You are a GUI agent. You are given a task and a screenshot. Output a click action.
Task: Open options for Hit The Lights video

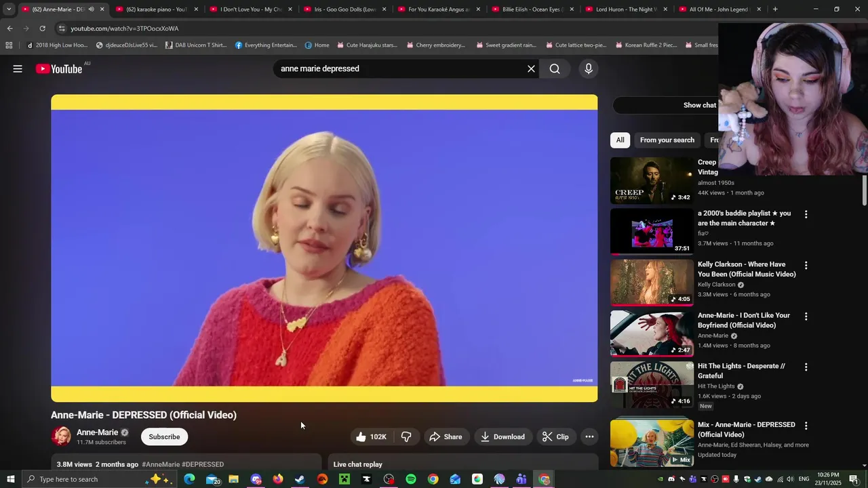806,367
